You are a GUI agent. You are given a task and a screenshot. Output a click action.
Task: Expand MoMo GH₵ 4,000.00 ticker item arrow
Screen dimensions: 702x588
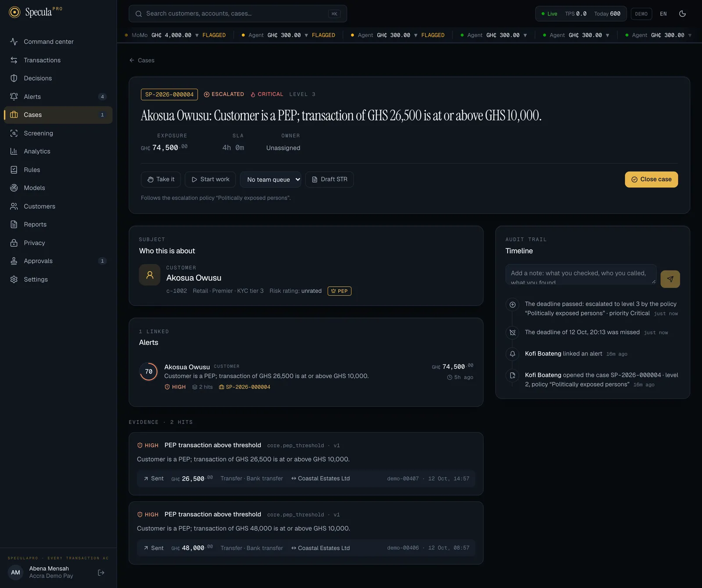pos(197,35)
